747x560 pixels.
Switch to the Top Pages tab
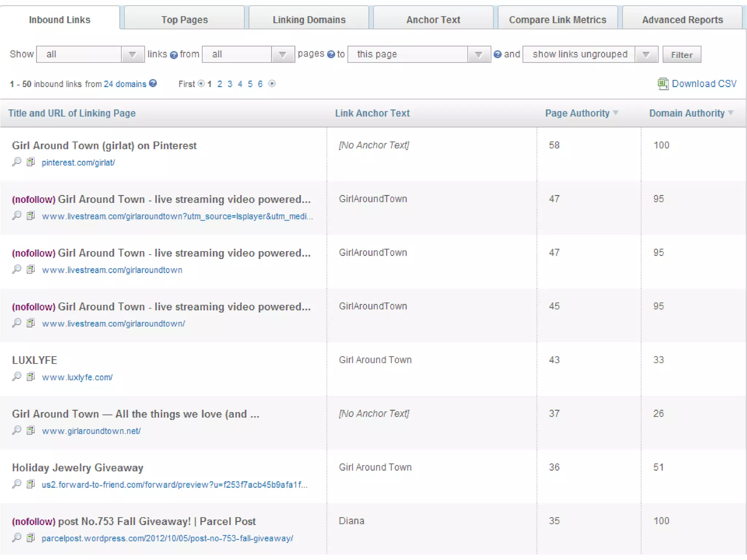point(185,19)
